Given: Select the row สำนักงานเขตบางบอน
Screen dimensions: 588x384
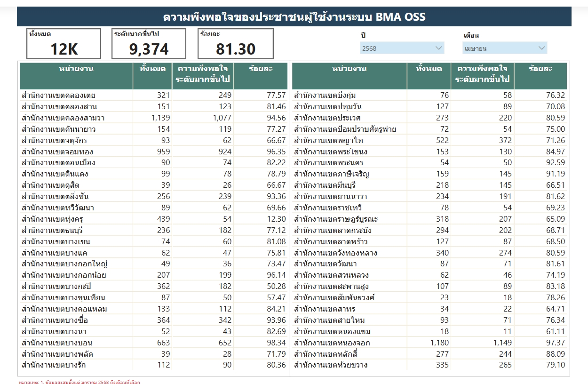Looking at the screenshot, I should (x=153, y=343).
